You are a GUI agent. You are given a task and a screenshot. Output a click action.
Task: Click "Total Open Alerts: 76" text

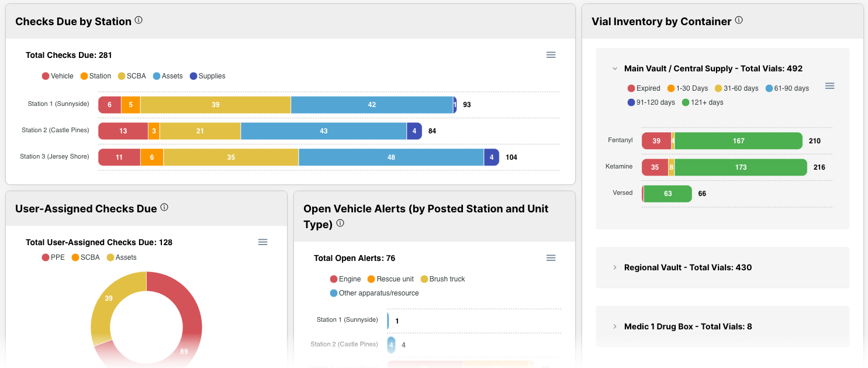pyautogui.click(x=355, y=258)
